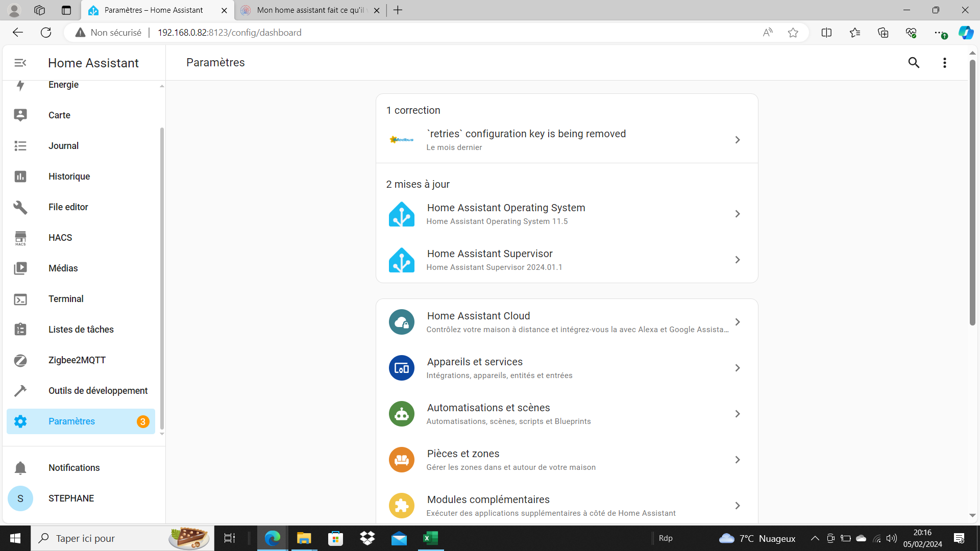Open Excel from the Windows taskbar

[431, 538]
